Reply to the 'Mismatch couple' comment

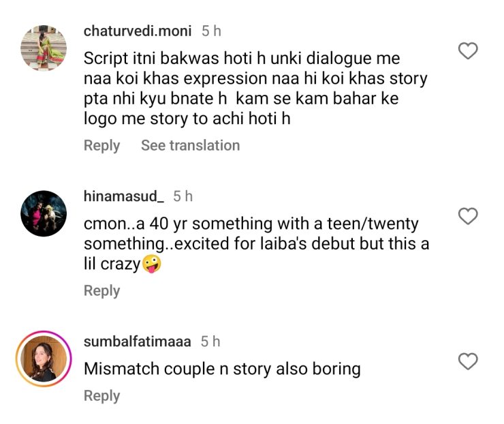101,395
